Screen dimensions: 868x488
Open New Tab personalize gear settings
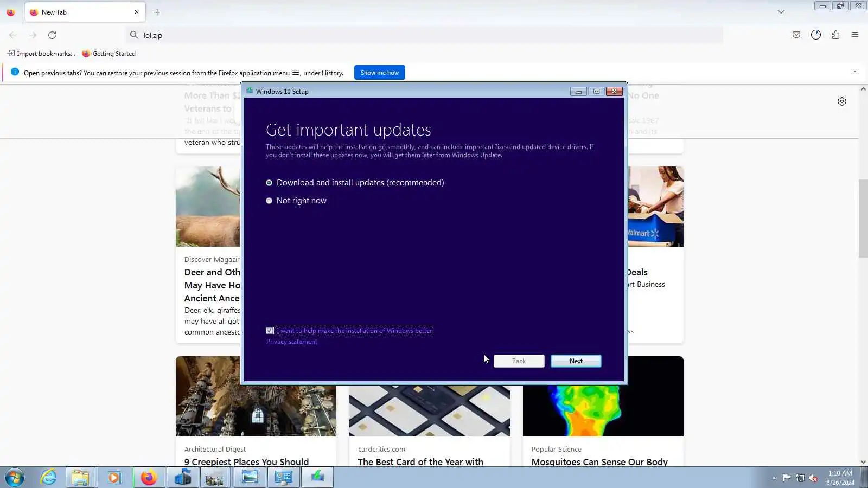tap(842, 101)
